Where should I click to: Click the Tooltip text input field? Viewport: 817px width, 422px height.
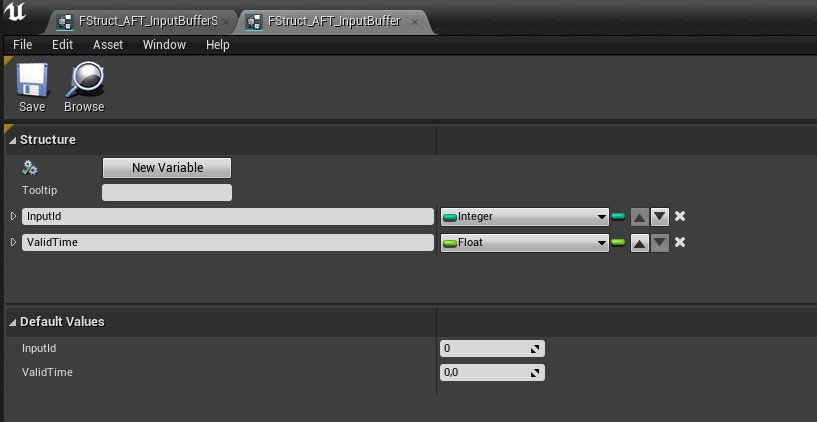point(167,192)
